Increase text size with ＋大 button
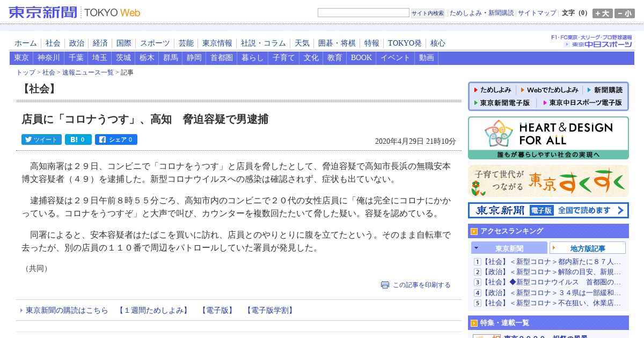The height and width of the screenshot is (338, 644). point(603,13)
